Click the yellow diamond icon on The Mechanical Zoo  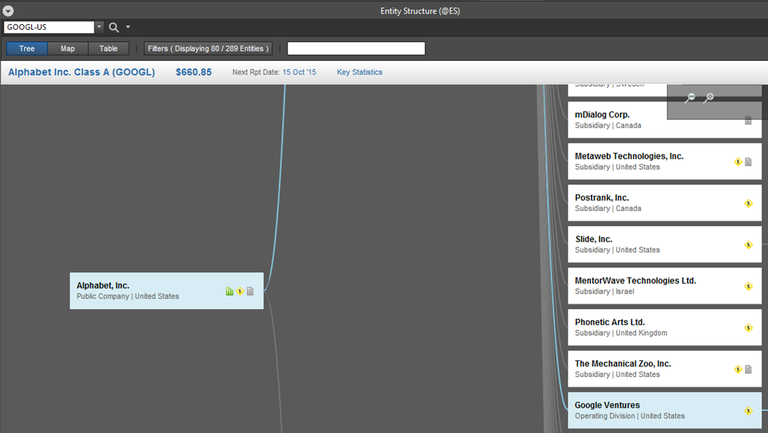[x=738, y=369]
